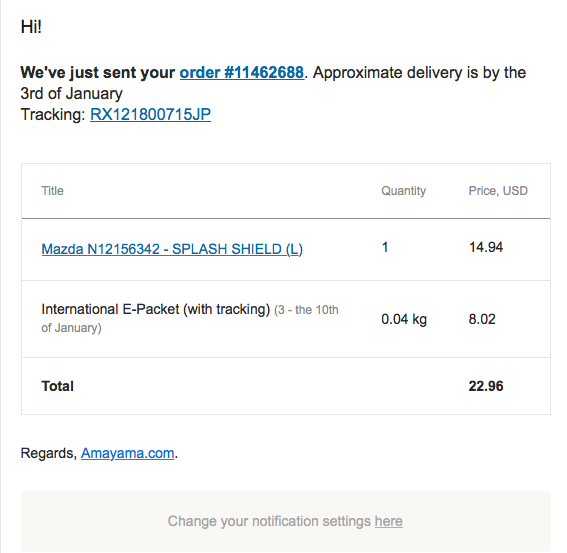Click the Total row label

57,386
